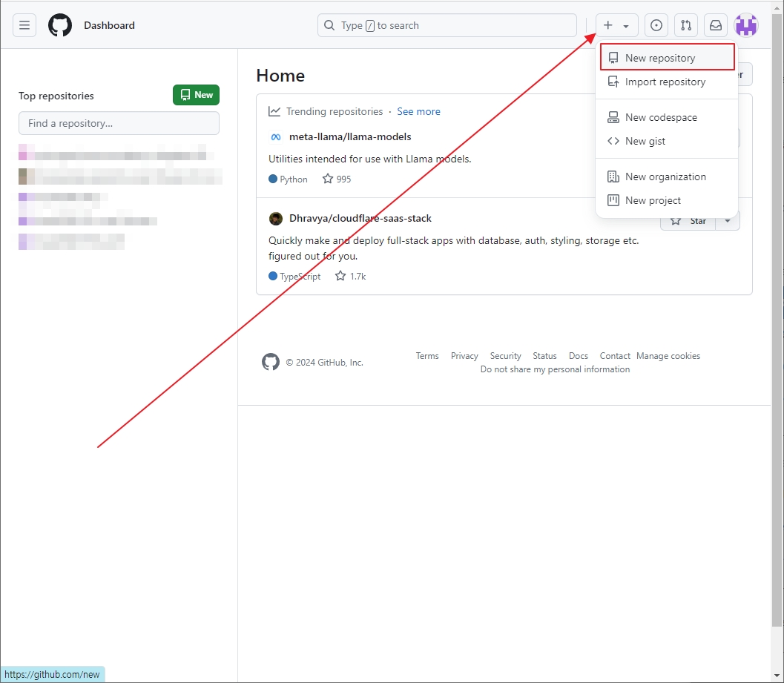Open the See more trending link
The image size is (784, 683).
click(x=418, y=111)
